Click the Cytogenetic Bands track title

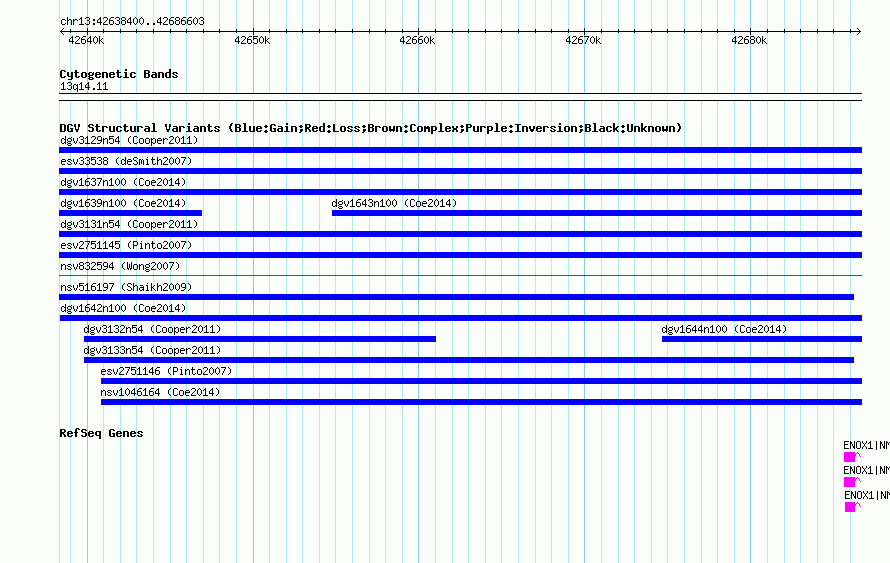(x=119, y=74)
